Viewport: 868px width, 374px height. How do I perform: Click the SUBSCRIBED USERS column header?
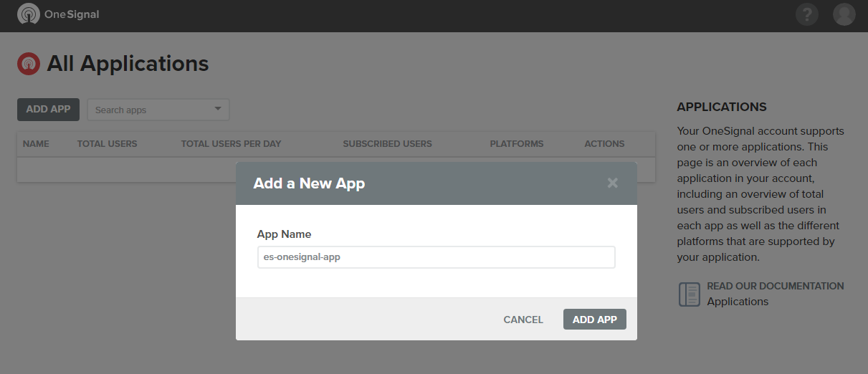pyautogui.click(x=387, y=143)
